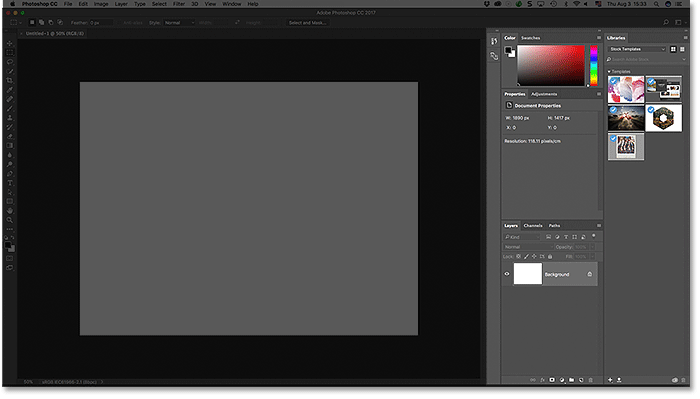This screenshot has height=399, width=700.
Task: Create a new group folder icon
Action: click(x=571, y=380)
